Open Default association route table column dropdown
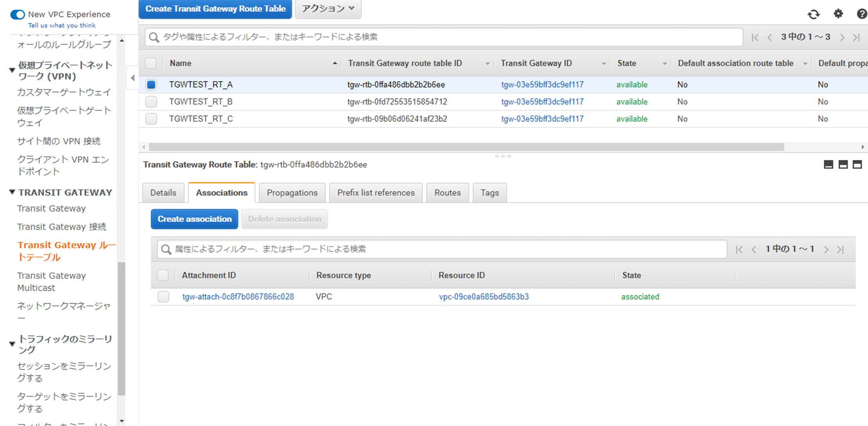The height and width of the screenshot is (426, 868). (x=805, y=64)
